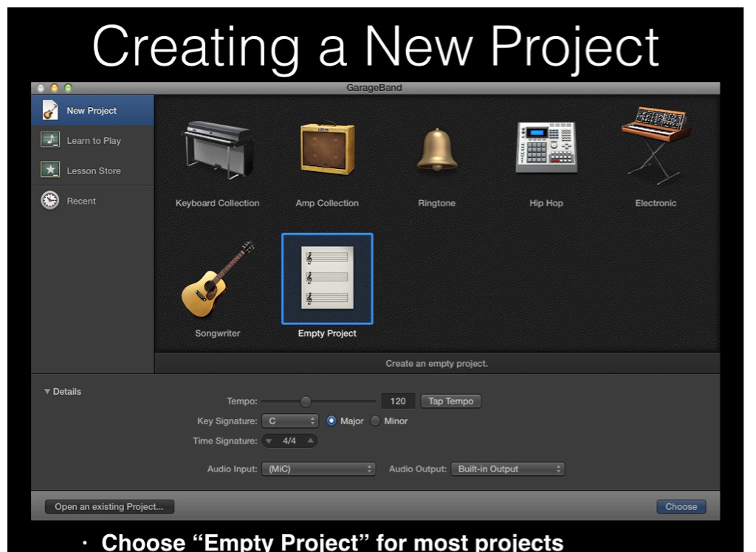The height and width of the screenshot is (552, 756).
Task: Click the 'Hip Hop' label text
Action: click(546, 203)
